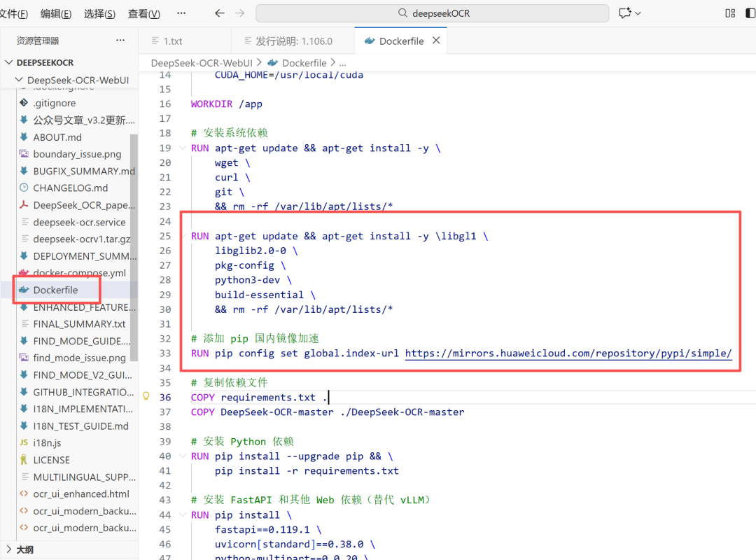Screen dimensions: 756x560
Task: Select the LICENSE file in the explorer
Action: pyautogui.click(x=51, y=459)
